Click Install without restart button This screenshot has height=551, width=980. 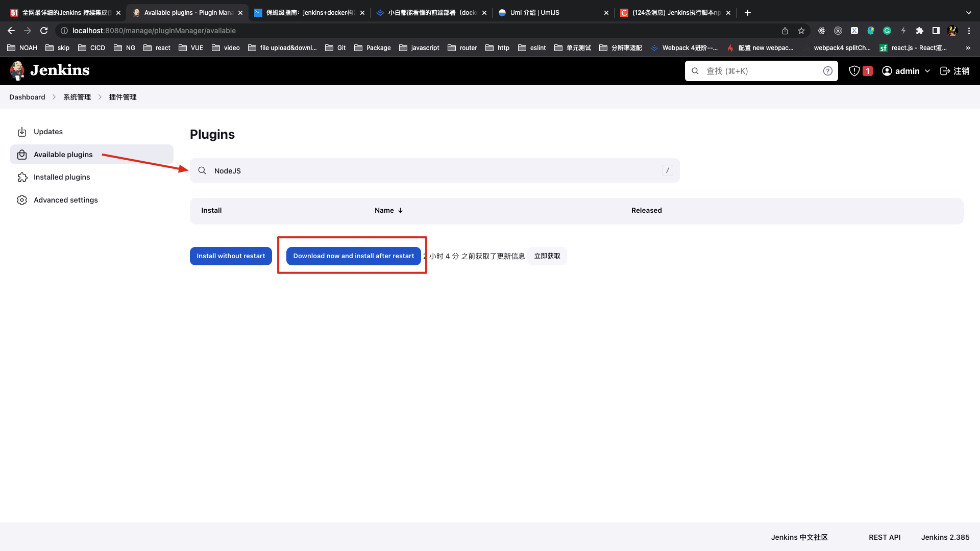pyautogui.click(x=231, y=256)
